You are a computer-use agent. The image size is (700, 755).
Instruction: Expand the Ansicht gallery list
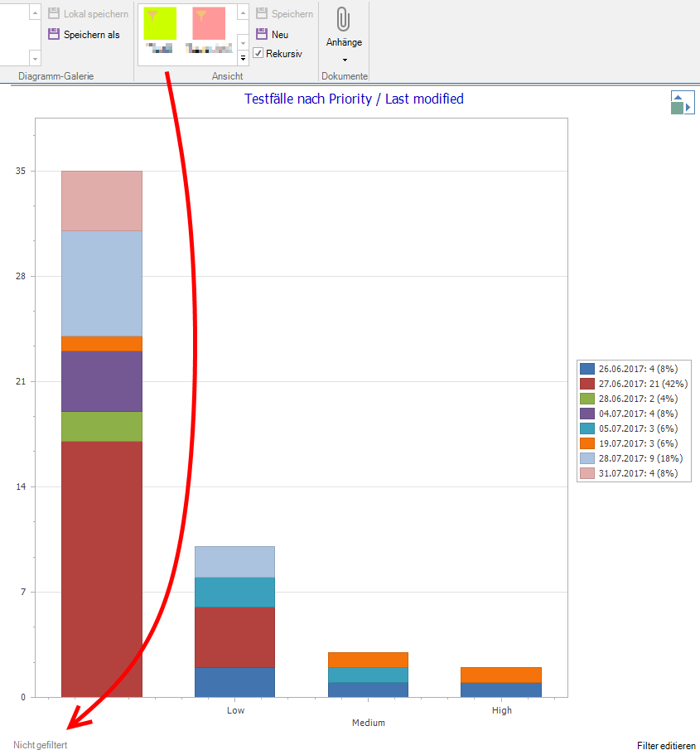pos(243,58)
